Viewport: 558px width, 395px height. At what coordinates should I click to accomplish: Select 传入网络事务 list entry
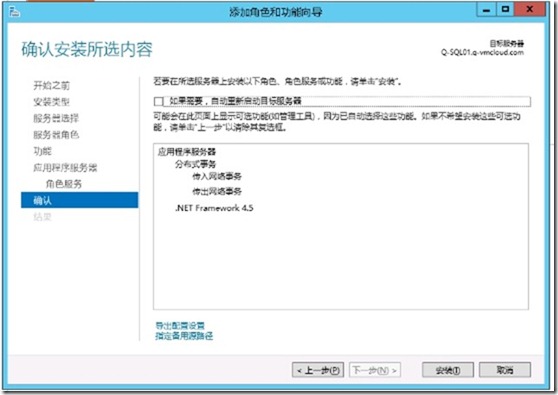tap(217, 176)
